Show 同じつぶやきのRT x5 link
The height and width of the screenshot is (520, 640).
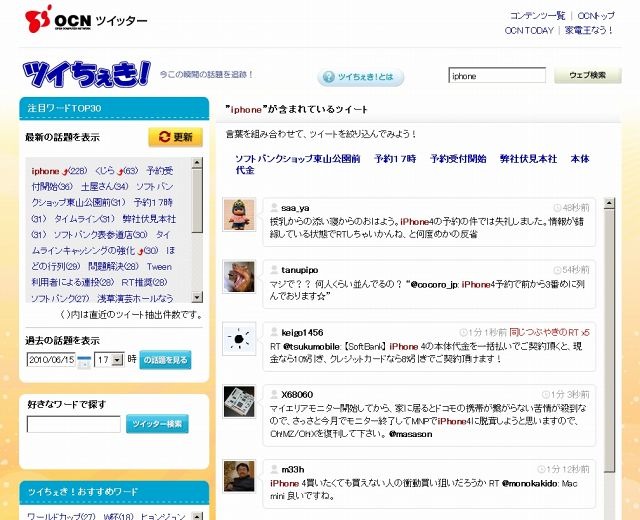point(549,333)
